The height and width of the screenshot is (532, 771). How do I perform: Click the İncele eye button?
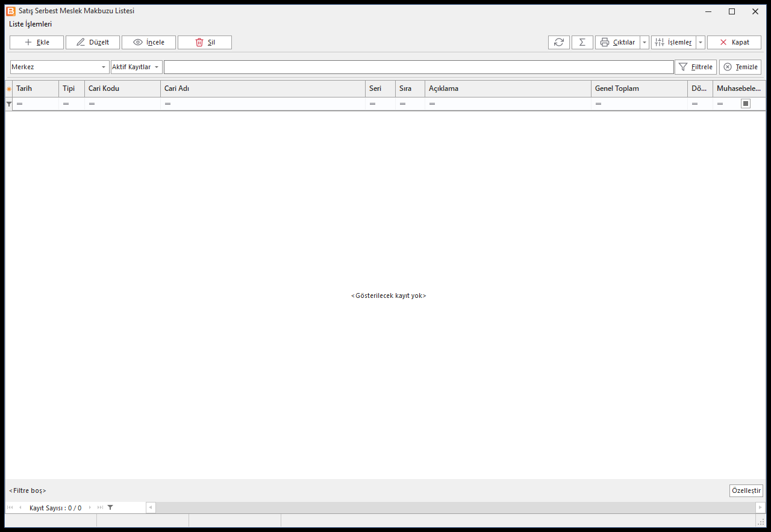coord(149,42)
